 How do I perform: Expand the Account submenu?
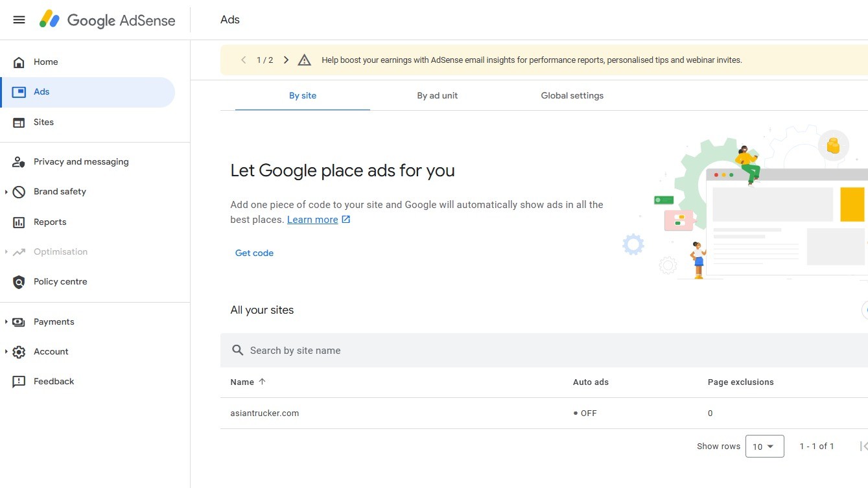pyautogui.click(x=6, y=352)
